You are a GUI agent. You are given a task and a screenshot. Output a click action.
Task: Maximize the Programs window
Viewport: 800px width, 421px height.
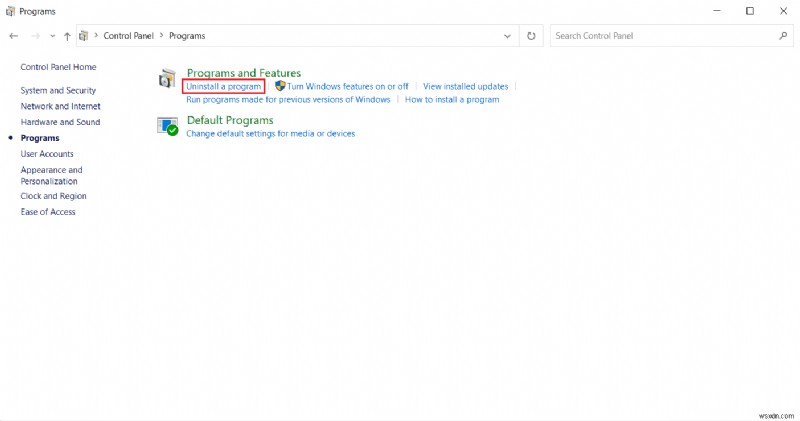click(x=749, y=11)
